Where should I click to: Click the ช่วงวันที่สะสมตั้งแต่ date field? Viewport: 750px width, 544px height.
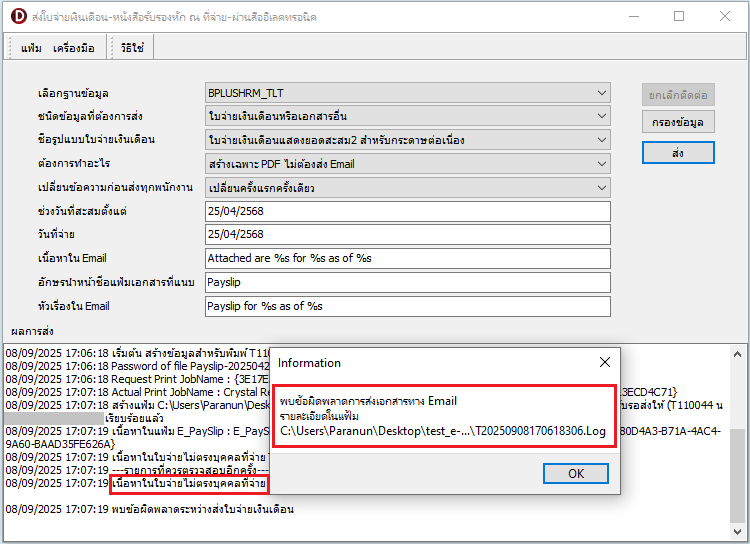pos(406,211)
